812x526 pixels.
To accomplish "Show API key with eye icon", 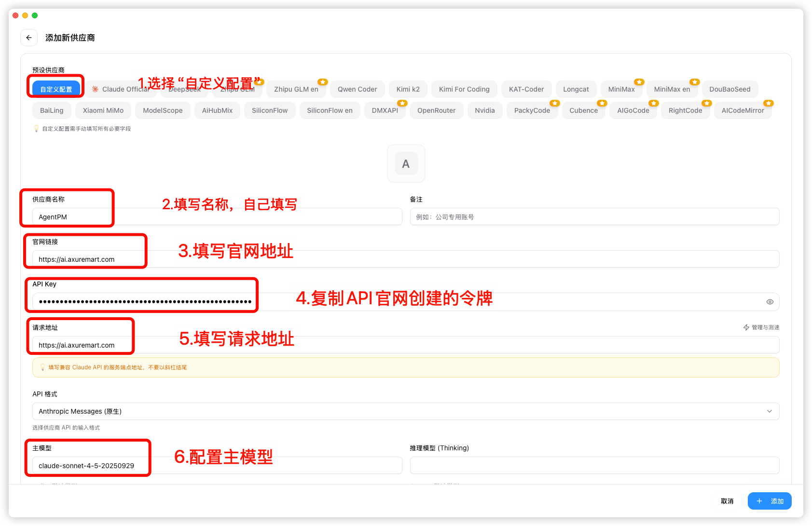I will point(770,302).
